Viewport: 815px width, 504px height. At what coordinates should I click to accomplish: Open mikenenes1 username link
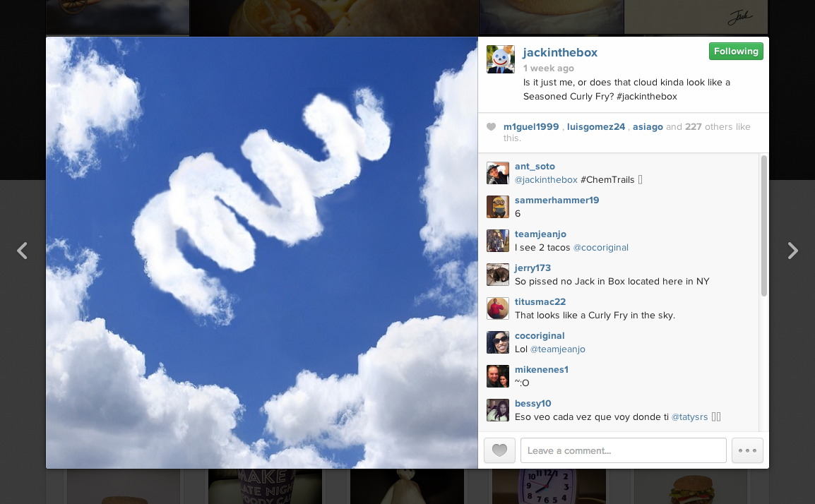542,369
